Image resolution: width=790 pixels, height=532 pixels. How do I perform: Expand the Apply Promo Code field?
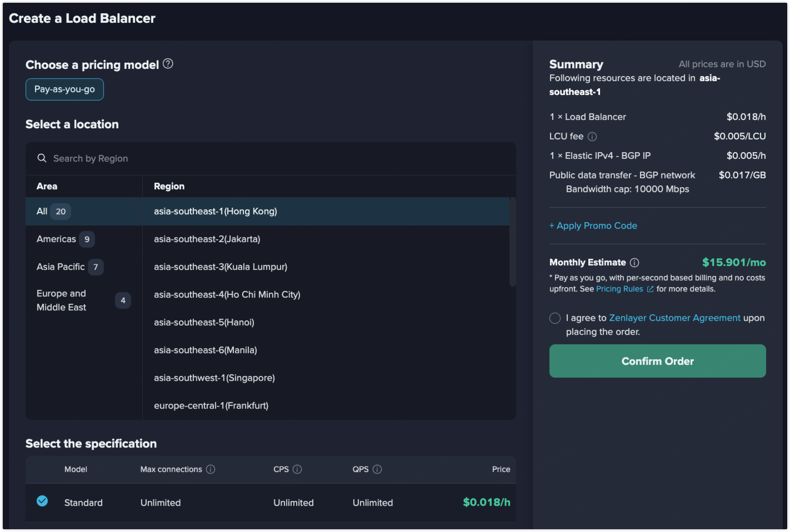point(593,225)
